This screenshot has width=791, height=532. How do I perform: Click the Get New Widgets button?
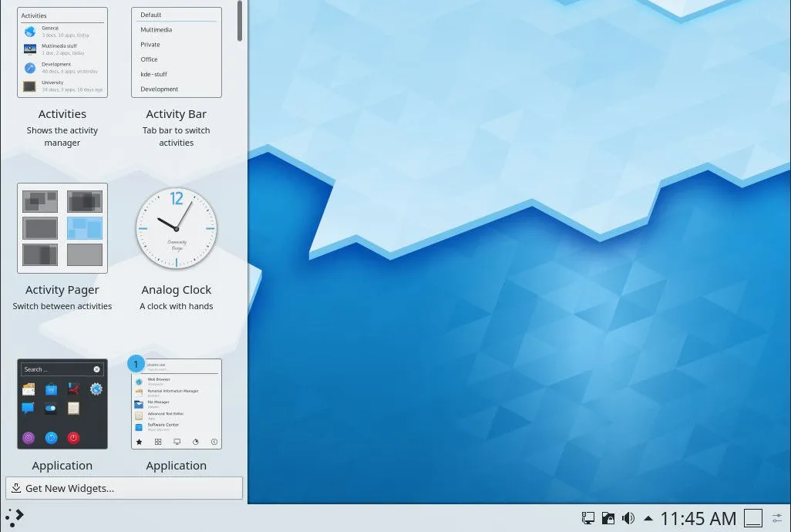tap(124, 488)
